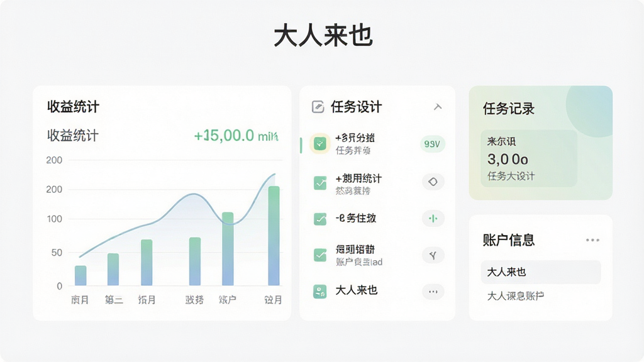The width and height of the screenshot is (644, 362).
Task: Click the diamond icon button in the 用统计 row
Action: click(x=433, y=182)
